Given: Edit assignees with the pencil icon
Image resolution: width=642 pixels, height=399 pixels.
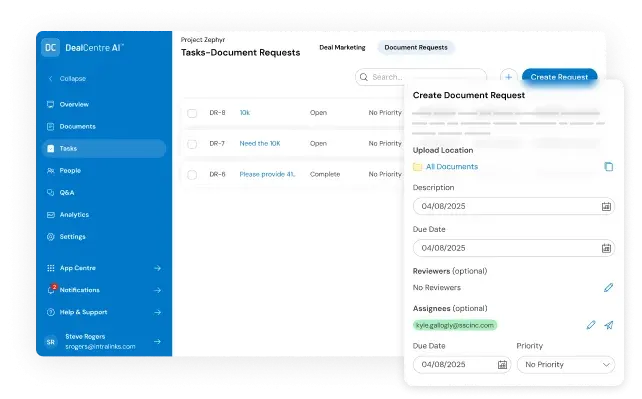Looking at the screenshot, I should (x=591, y=325).
